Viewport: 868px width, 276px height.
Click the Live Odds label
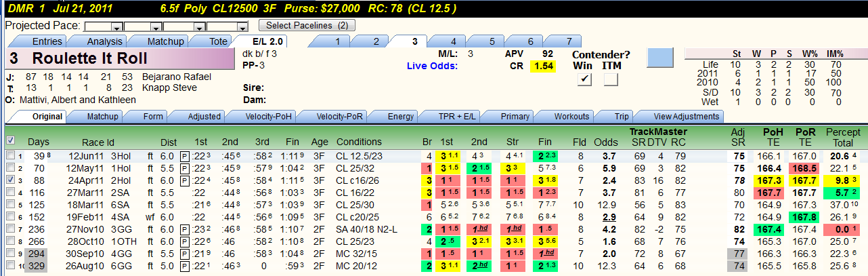tap(432, 66)
